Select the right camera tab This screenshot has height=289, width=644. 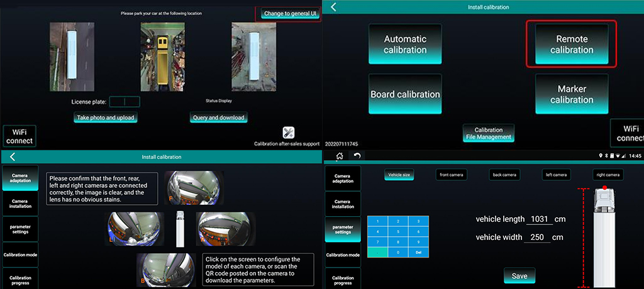pos(608,175)
